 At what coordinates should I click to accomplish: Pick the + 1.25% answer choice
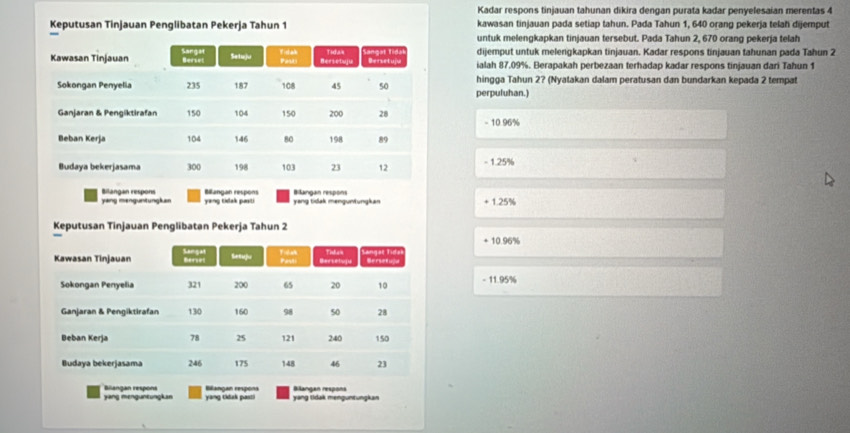pos(597,202)
